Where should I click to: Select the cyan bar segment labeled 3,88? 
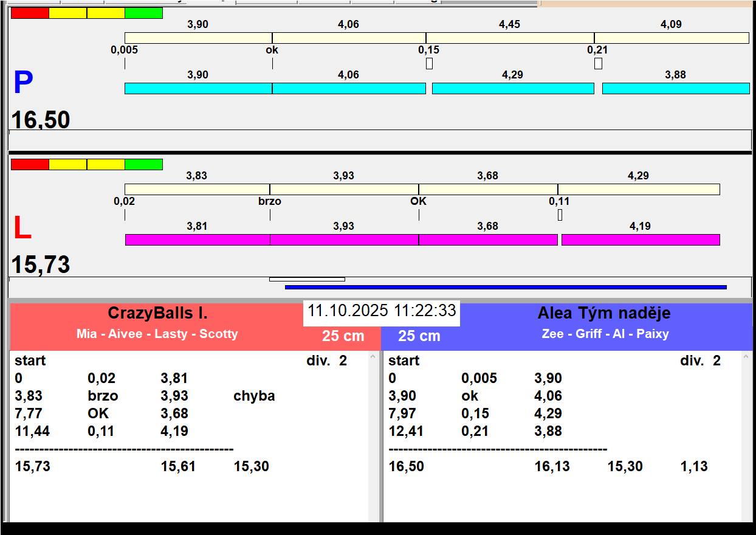(676, 88)
